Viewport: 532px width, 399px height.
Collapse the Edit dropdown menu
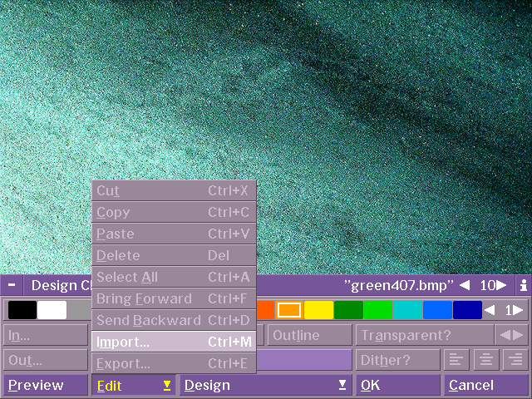pyautogui.click(x=133, y=385)
